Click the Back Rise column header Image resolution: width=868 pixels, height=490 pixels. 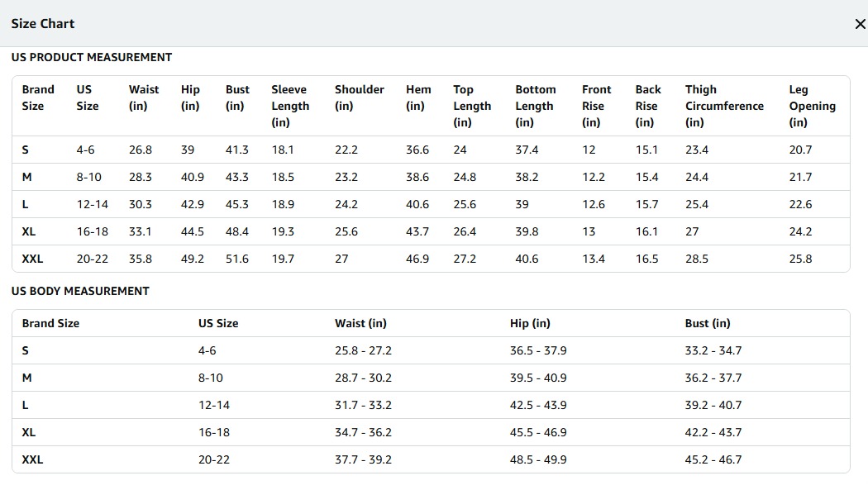(x=648, y=106)
